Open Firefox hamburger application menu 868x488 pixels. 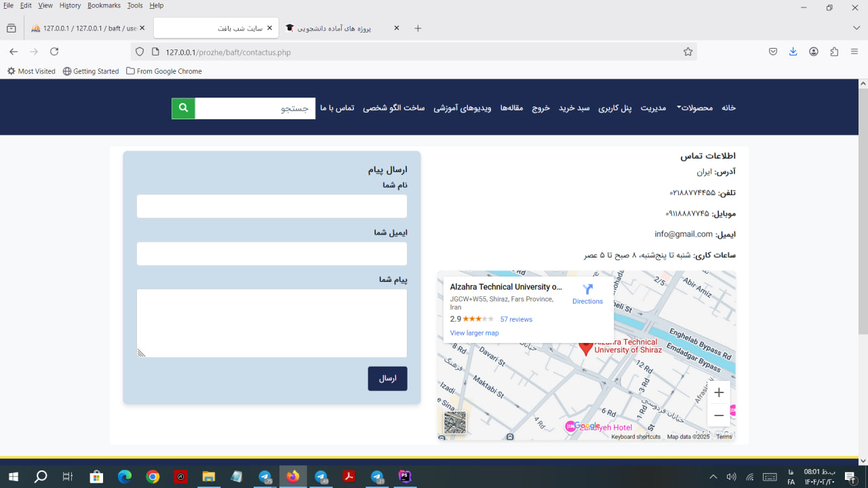[x=854, y=52]
